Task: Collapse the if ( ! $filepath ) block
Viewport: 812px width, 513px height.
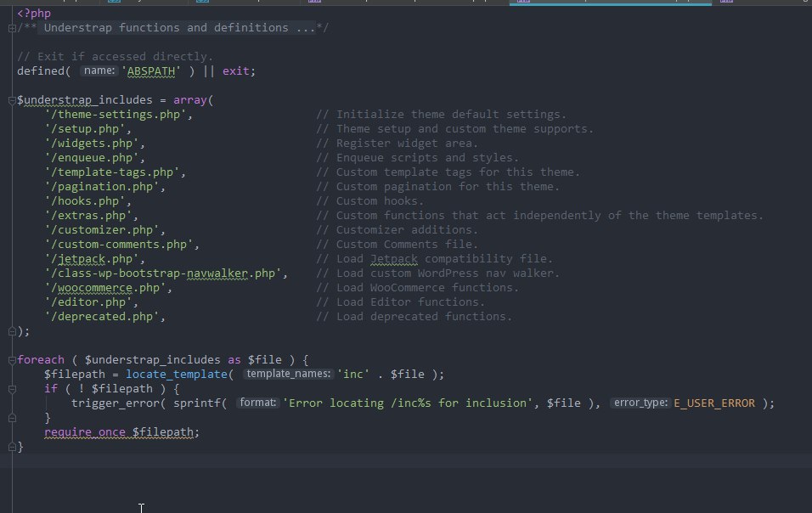Action: point(12,389)
